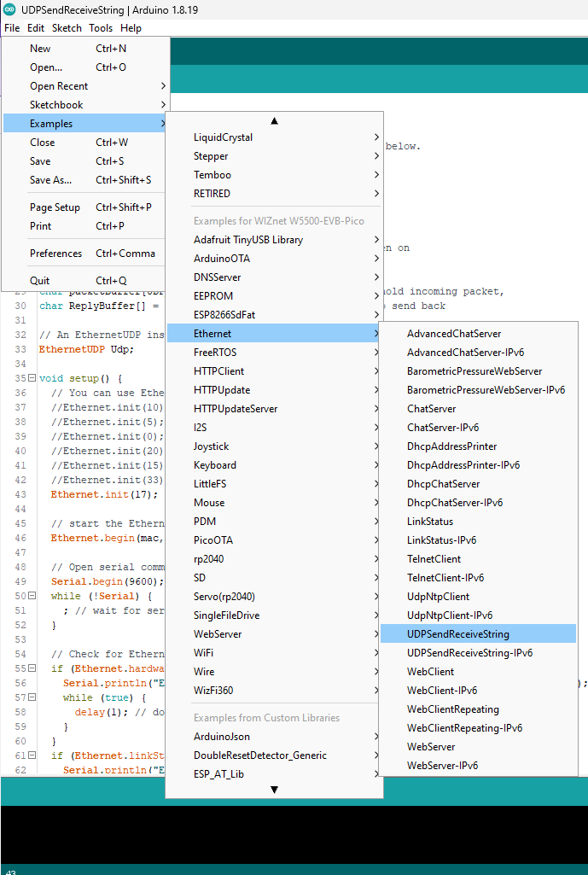Open the DhcpAddressPrinter example

(x=478, y=446)
